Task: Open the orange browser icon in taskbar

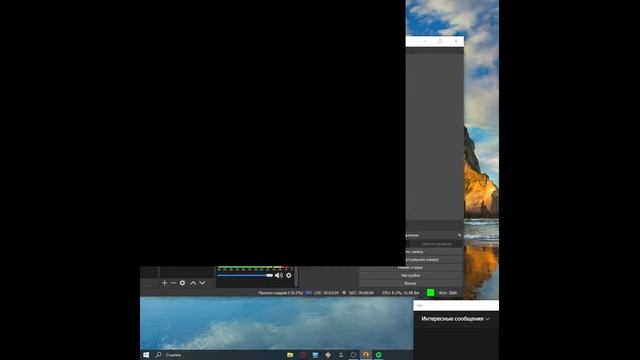Action: [x=366, y=355]
